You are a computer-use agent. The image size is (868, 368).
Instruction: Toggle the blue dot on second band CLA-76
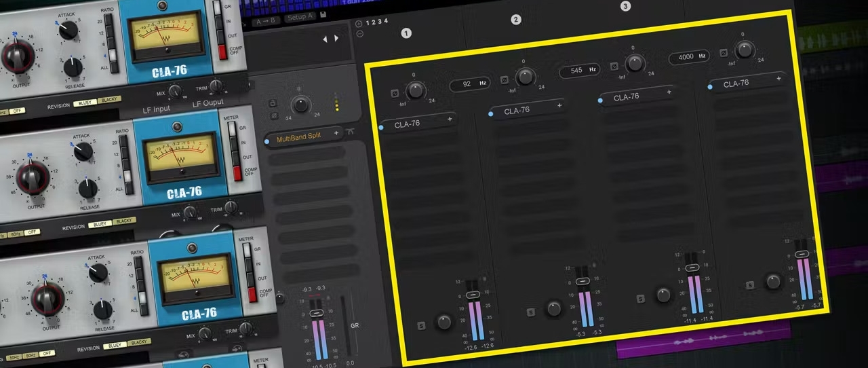click(x=491, y=113)
